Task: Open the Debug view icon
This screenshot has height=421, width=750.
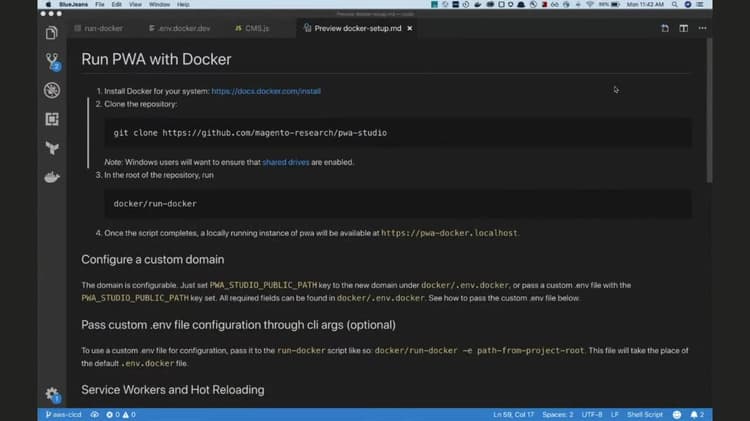Action: 52,90
